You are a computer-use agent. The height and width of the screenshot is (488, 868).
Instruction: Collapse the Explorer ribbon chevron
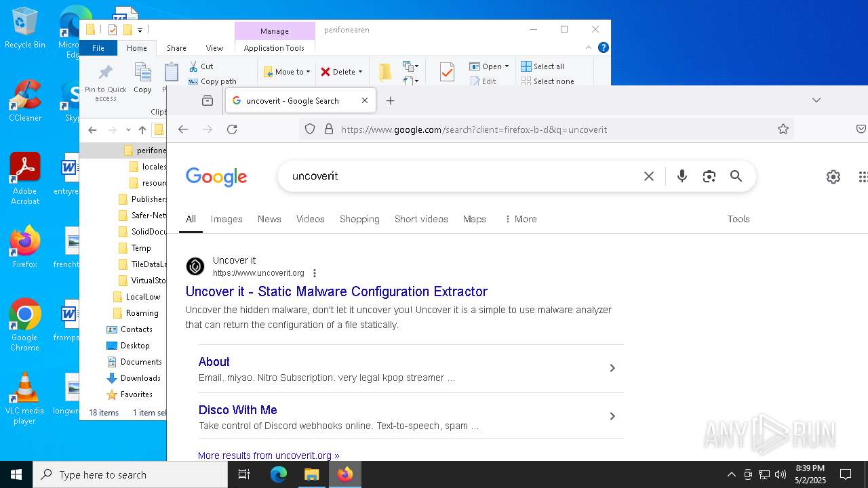[x=589, y=47]
